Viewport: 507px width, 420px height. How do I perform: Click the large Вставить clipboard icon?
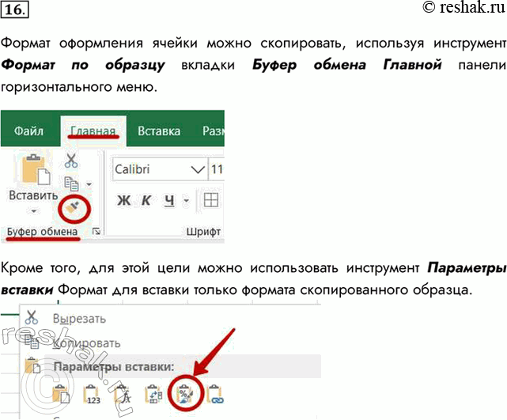tap(36, 170)
